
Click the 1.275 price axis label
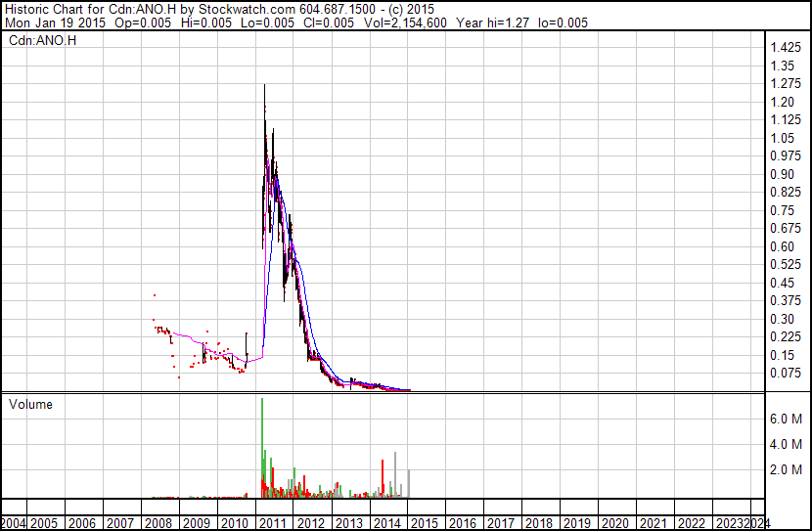click(x=786, y=84)
